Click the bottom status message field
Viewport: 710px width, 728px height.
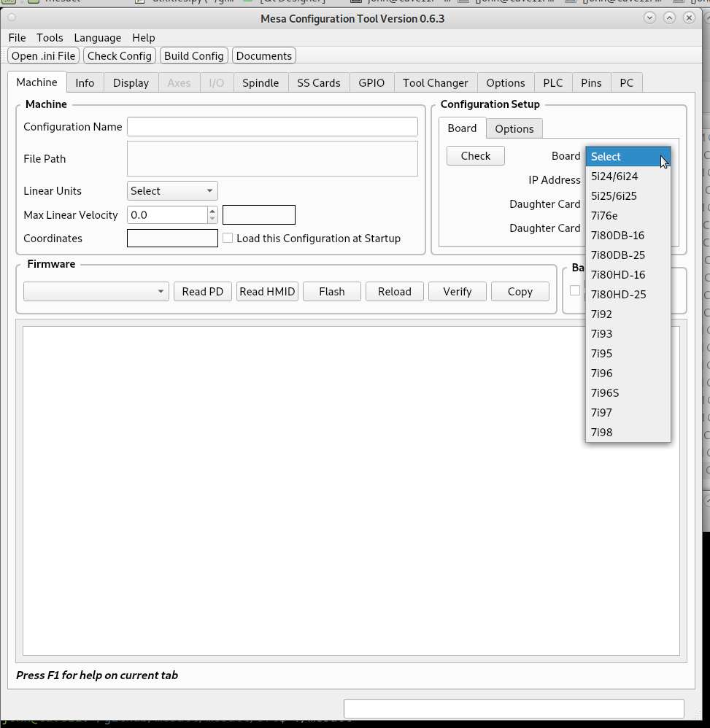point(514,708)
